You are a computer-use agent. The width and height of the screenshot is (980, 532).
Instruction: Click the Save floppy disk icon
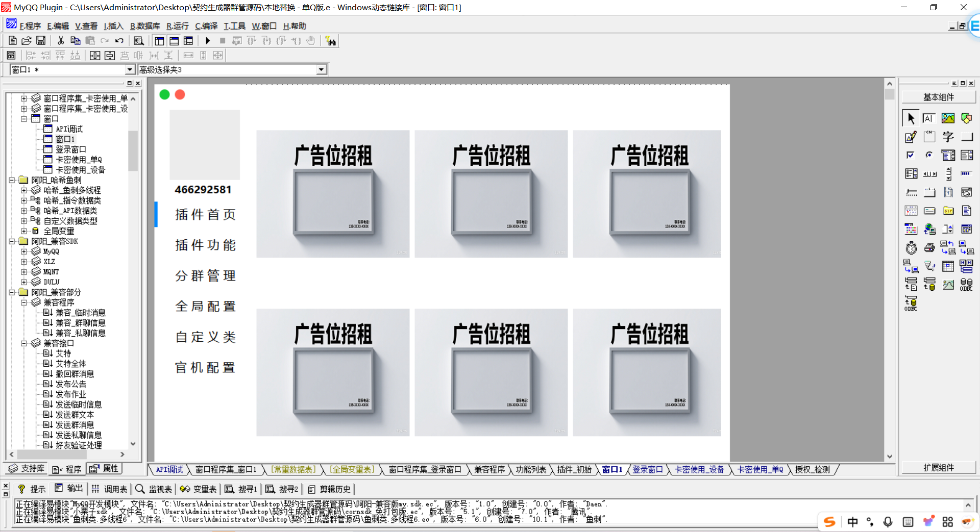pos(41,41)
